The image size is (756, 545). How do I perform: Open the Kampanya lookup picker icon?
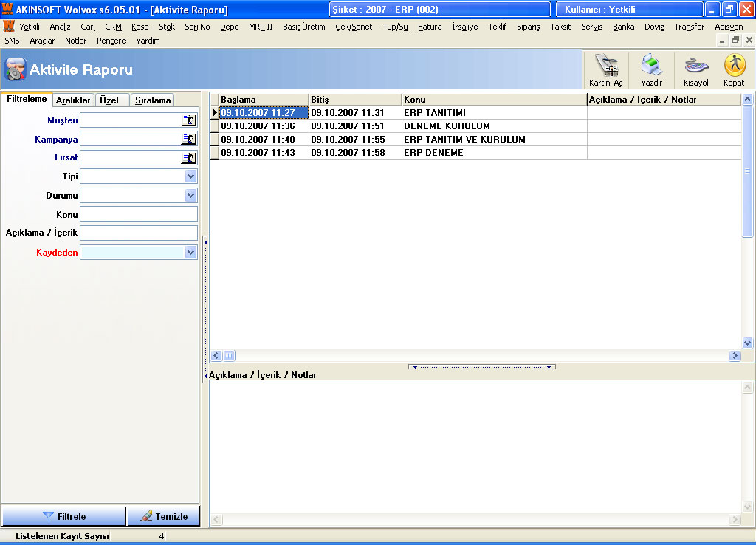pos(189,139)
